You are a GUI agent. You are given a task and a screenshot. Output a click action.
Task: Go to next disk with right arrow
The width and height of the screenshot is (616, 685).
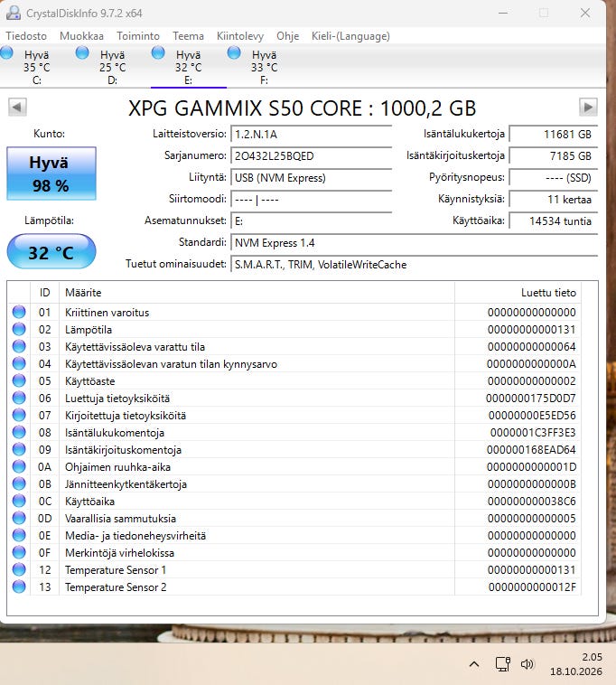588,107
